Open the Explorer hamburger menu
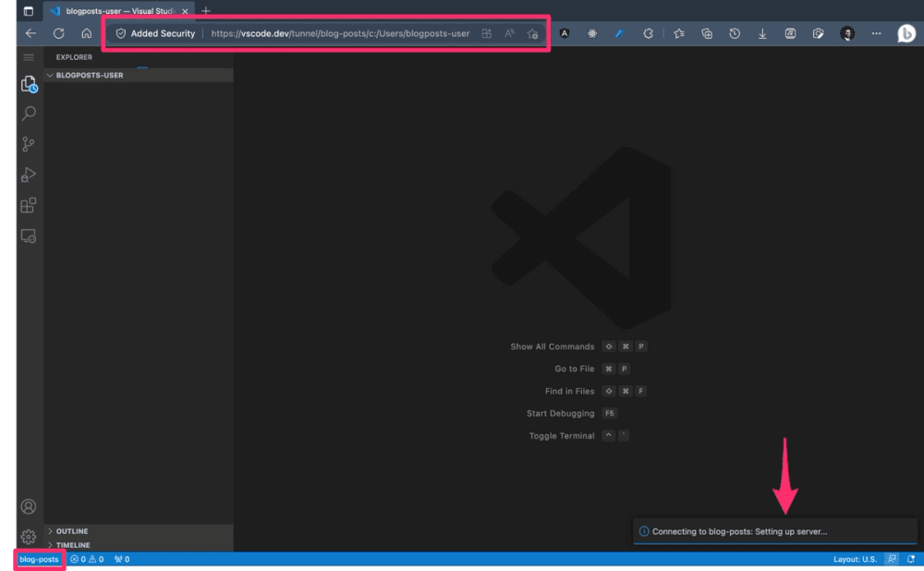Screen dimensions: 924x571 28,56
